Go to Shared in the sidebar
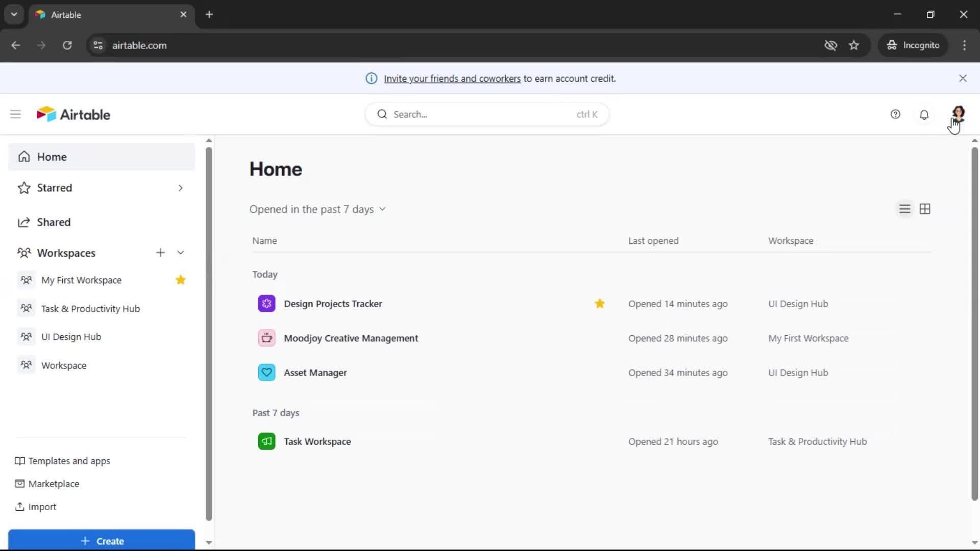The height and width of the screenshot is (551, 980). (x=54, y=222)
